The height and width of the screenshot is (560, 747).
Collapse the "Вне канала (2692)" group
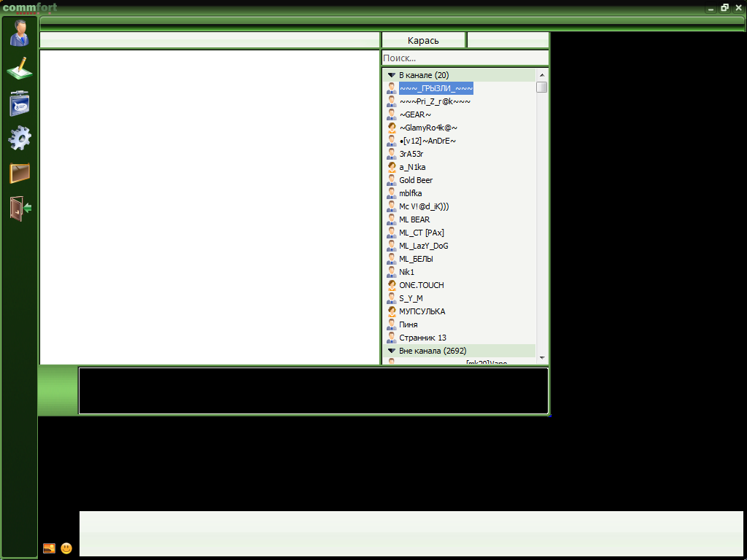tap(391, 351)
